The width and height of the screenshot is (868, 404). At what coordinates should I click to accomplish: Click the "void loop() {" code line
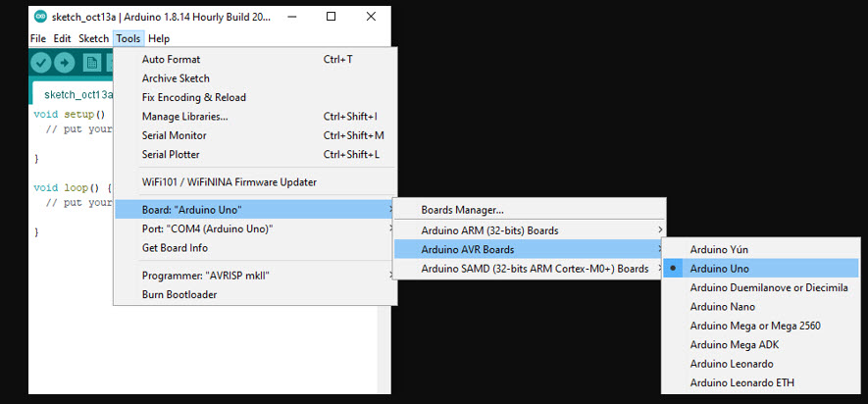[x=73, y=188]
